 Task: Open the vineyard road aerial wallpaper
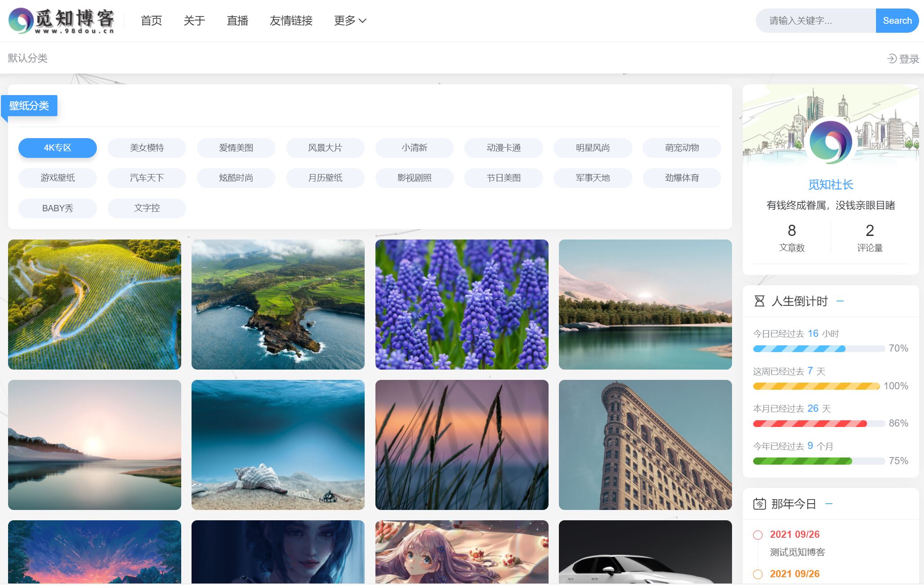pos(95,305)
